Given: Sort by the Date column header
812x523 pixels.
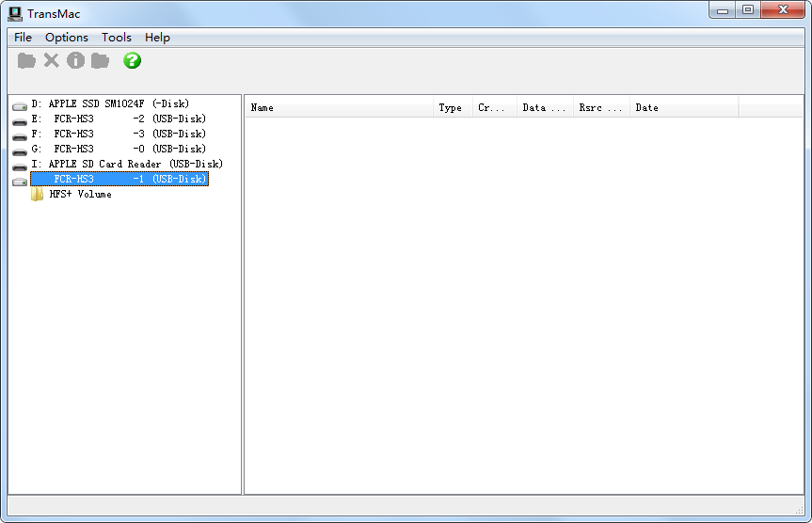Looking at the screenshot, I should [x=684, y=108].
